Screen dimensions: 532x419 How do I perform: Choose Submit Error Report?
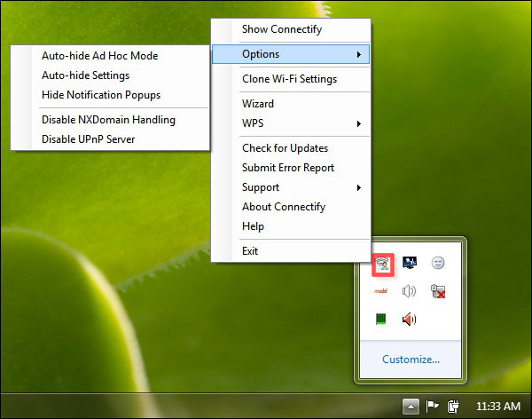pyautogui.click(x=291, y=168)
